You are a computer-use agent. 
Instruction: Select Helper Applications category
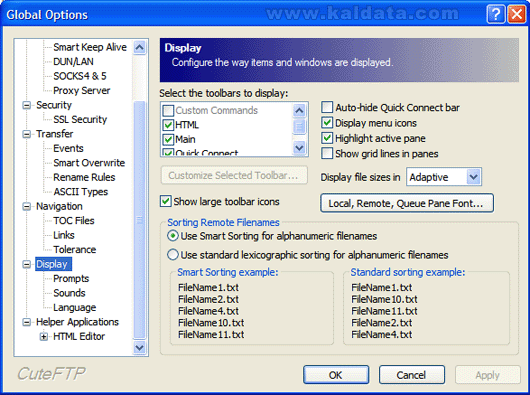click(x=77, y=322)
